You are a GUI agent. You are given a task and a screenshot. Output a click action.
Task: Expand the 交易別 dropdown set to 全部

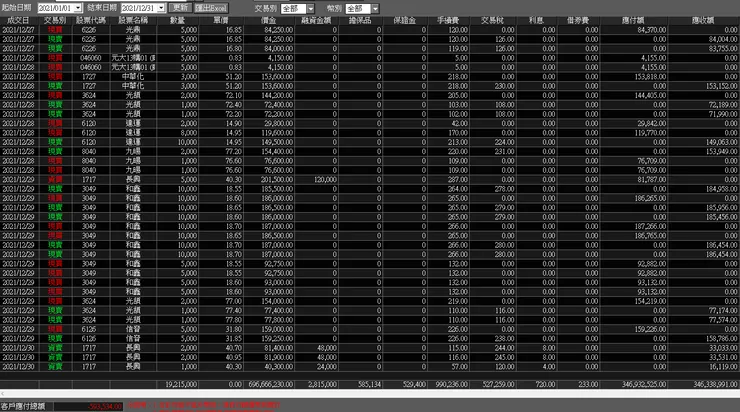click(x=311, y=8)
